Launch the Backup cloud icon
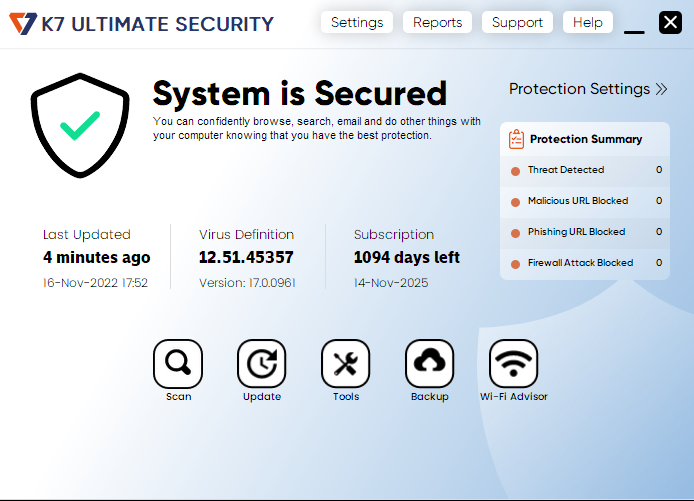The image size is (694, 501). (430, 364)
